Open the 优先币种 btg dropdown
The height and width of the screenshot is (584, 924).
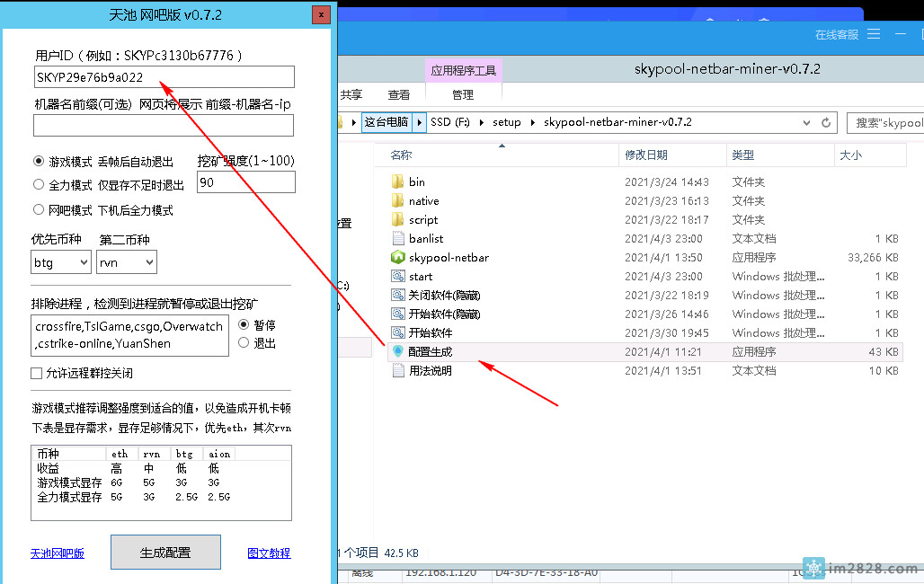coord(61,262)
